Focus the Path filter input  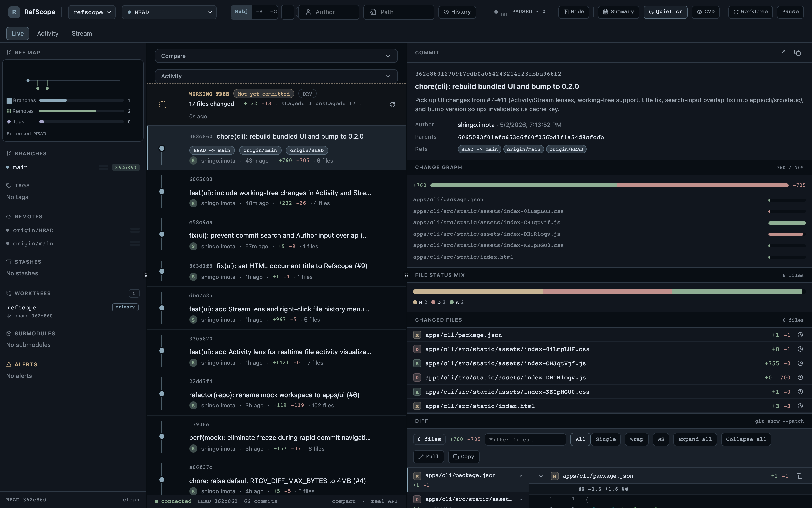(x=399, y=12)
